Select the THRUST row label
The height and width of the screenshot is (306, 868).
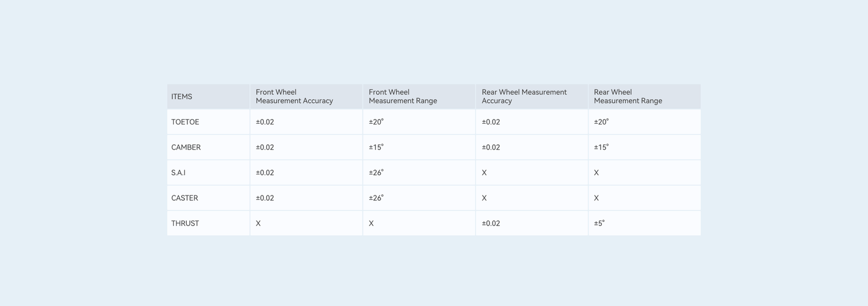pos(185,223)
